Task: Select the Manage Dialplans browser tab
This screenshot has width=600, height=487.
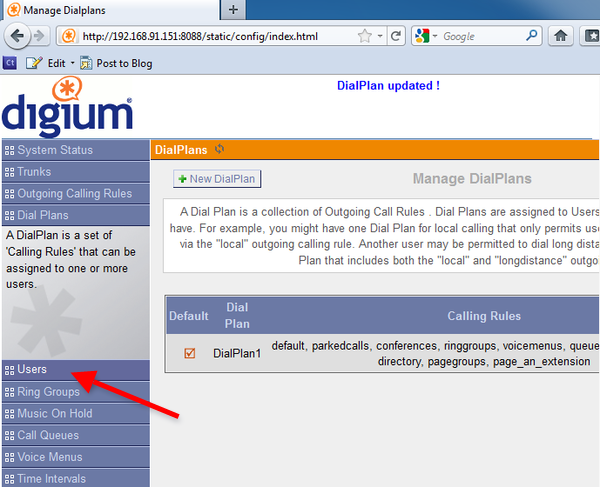Action: pyautogui.click(x=111, y=10)
